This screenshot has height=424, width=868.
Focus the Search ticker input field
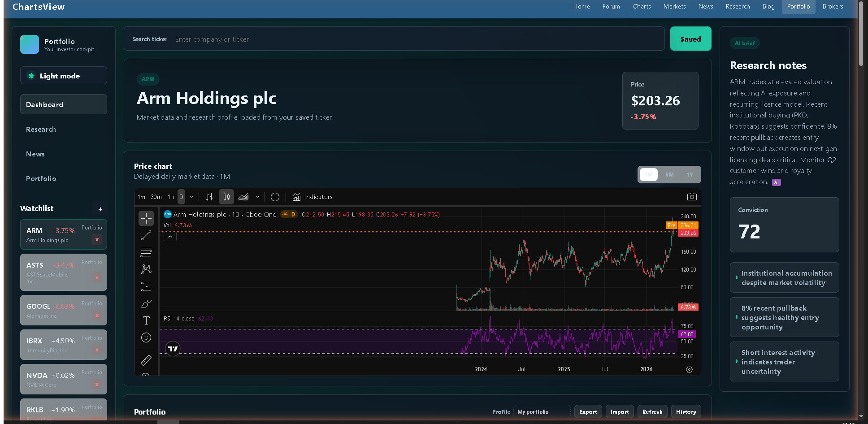pyautogui.click(x=417, y=39)
